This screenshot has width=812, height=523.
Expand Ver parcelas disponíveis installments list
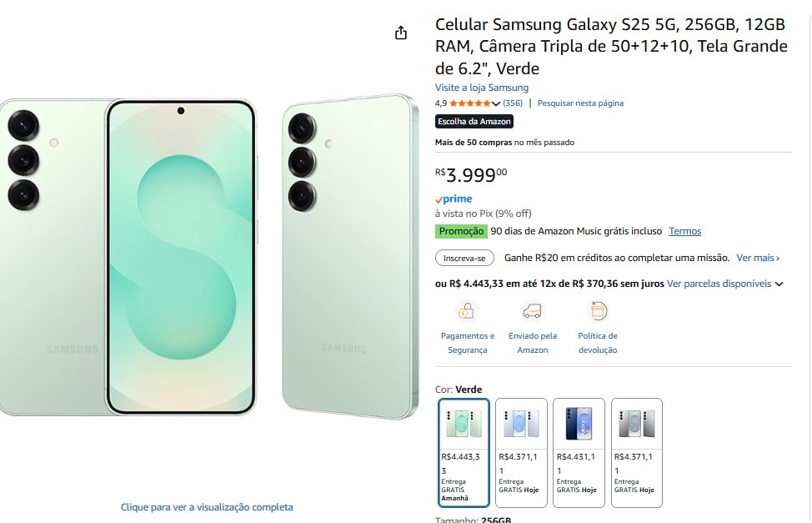[x=724, y=284]
